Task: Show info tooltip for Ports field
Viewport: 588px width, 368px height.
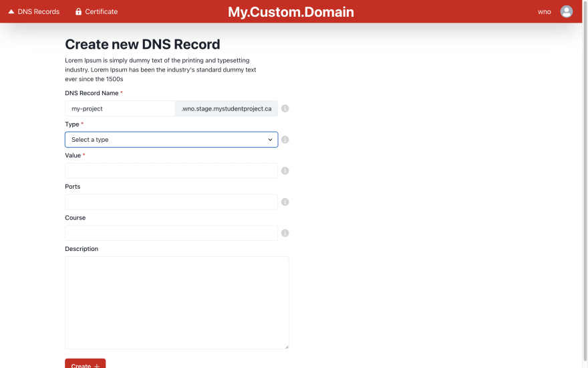Action: point(285,202)
